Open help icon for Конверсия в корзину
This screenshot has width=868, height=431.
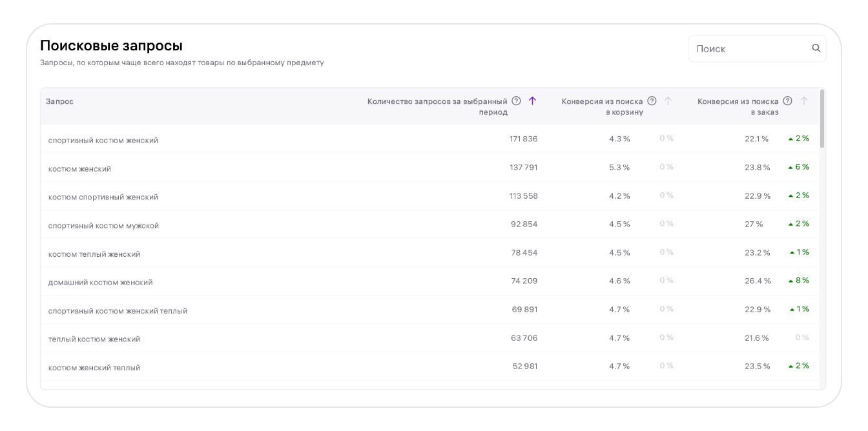coord(652,101)
